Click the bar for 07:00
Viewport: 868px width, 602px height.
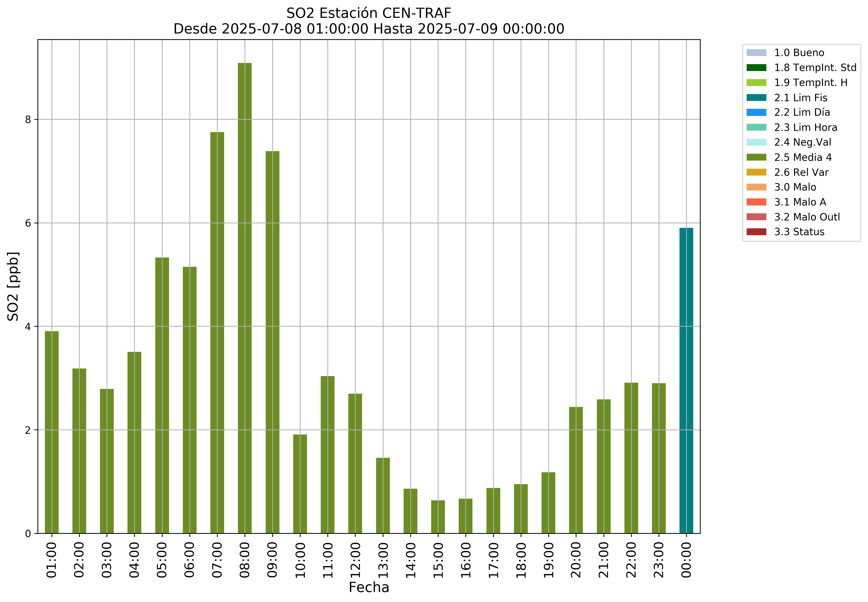tap(217, 332)
